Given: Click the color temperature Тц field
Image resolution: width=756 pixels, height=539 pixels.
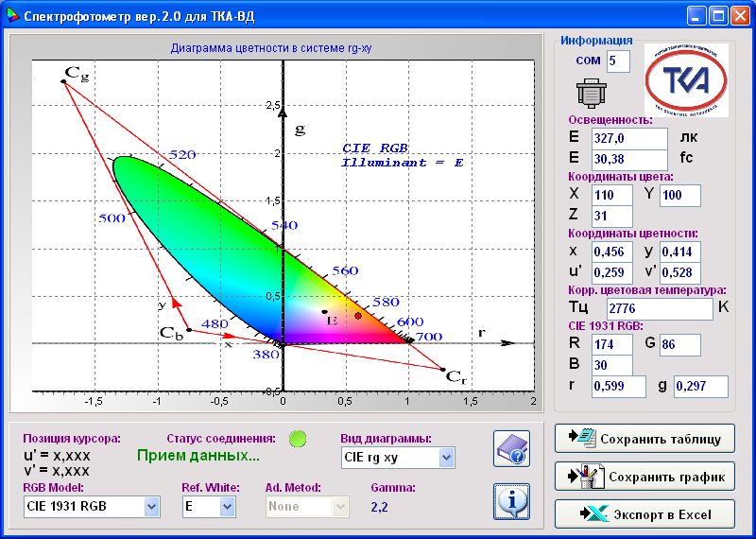Looking at the screenshot, I should point(658,309).
